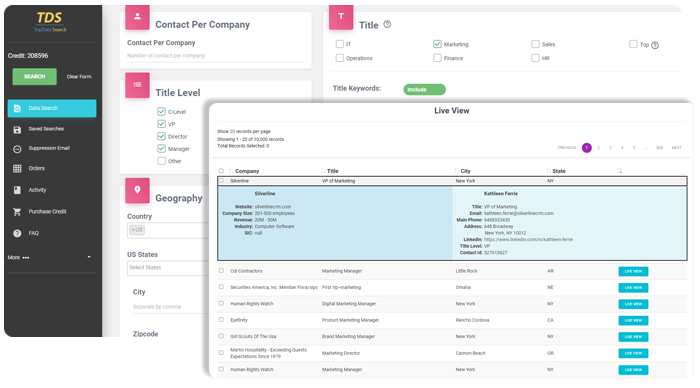Click the Clear Form link
This screenshot has width=700, height=388.
tap(79, 77)
